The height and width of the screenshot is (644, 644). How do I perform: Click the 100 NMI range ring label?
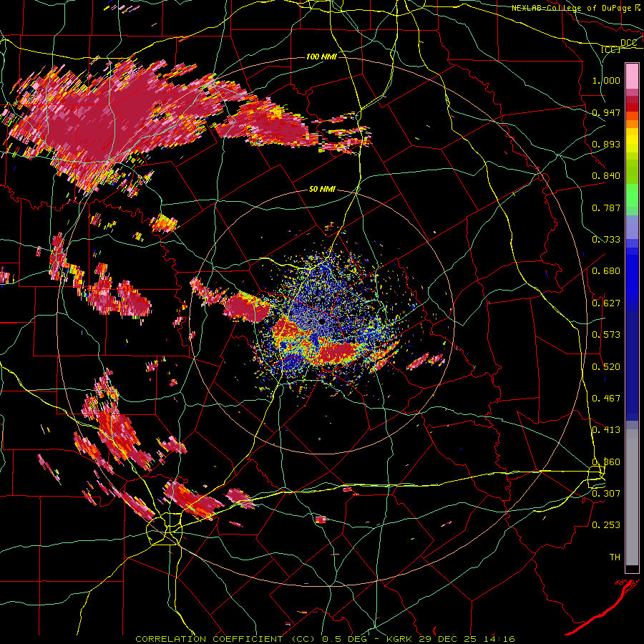(321, 57)
